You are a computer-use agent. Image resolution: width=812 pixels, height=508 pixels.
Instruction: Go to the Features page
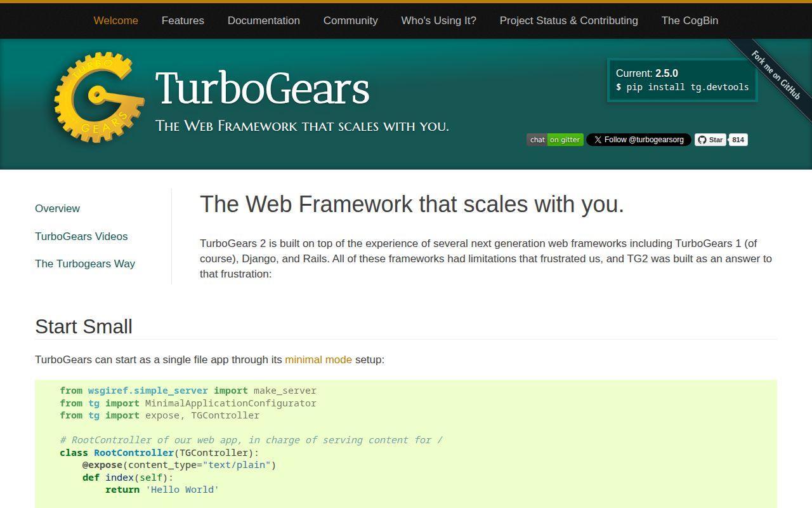click(183, 20)
